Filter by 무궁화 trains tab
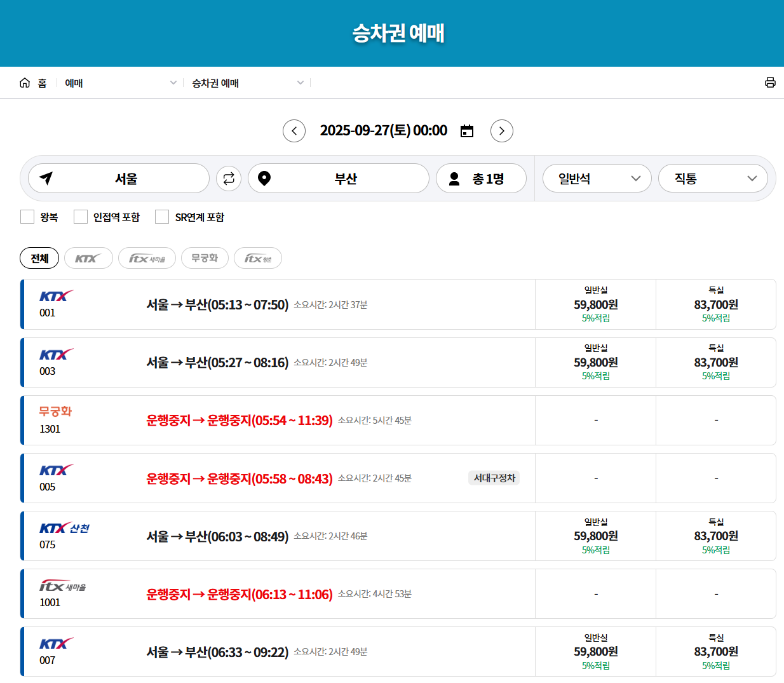This screenshot has width=784, height=683. pos(205,258)
